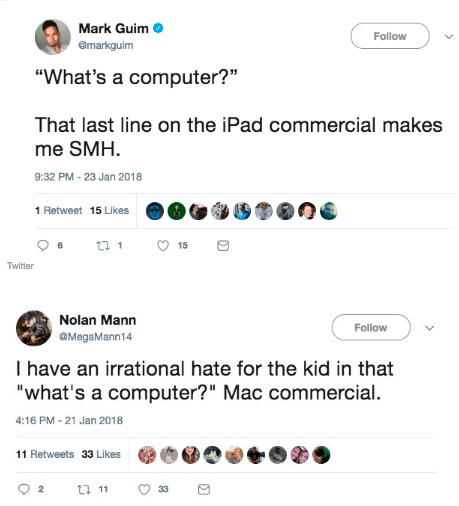This screenshot has height=506, width=459.
Task: Retweet Mark Guim's iPad commercial tweet
Action: pos(103,246)
